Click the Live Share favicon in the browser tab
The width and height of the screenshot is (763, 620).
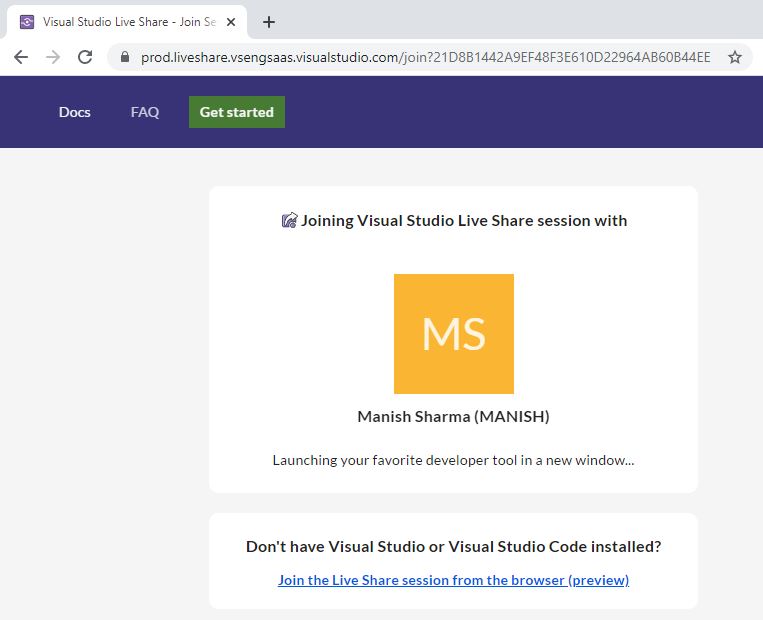(27, 22)
